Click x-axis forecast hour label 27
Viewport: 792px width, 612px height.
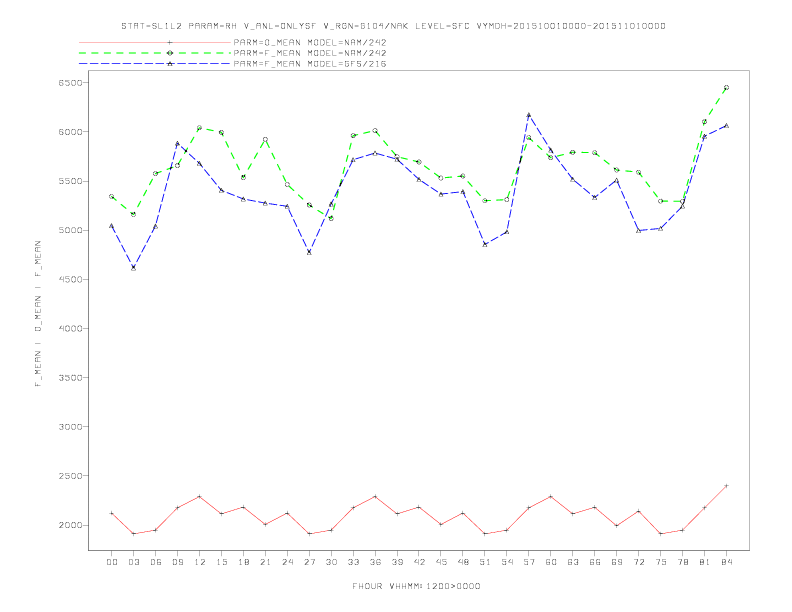tap(309, 562)
